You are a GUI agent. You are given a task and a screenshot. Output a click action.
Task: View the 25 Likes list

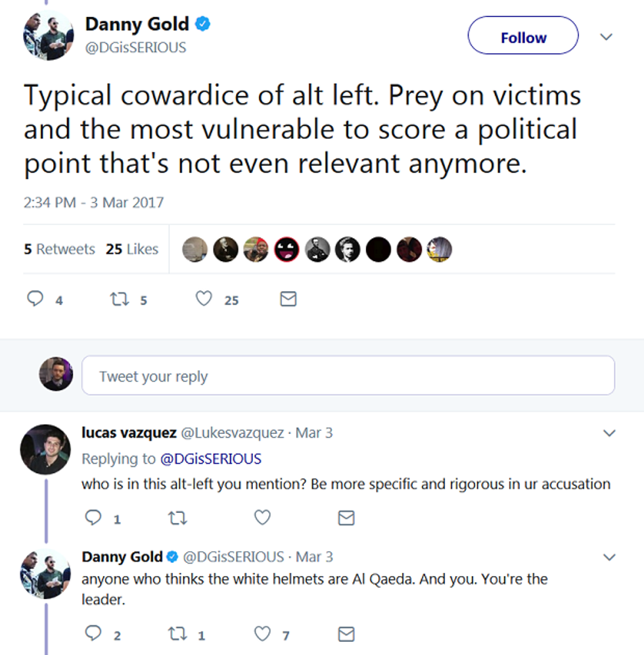(x=132, y=249)
